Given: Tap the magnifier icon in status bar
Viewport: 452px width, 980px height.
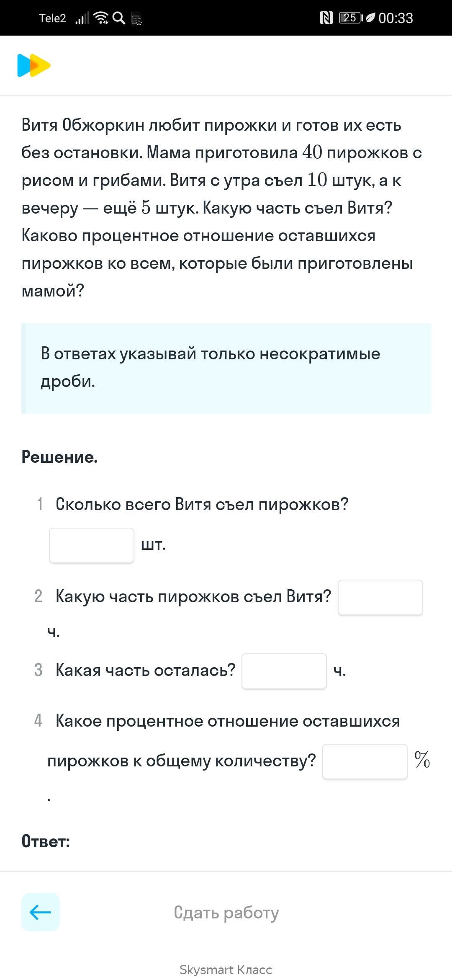Looking at the screenshot, I should [x=119, y=18].
